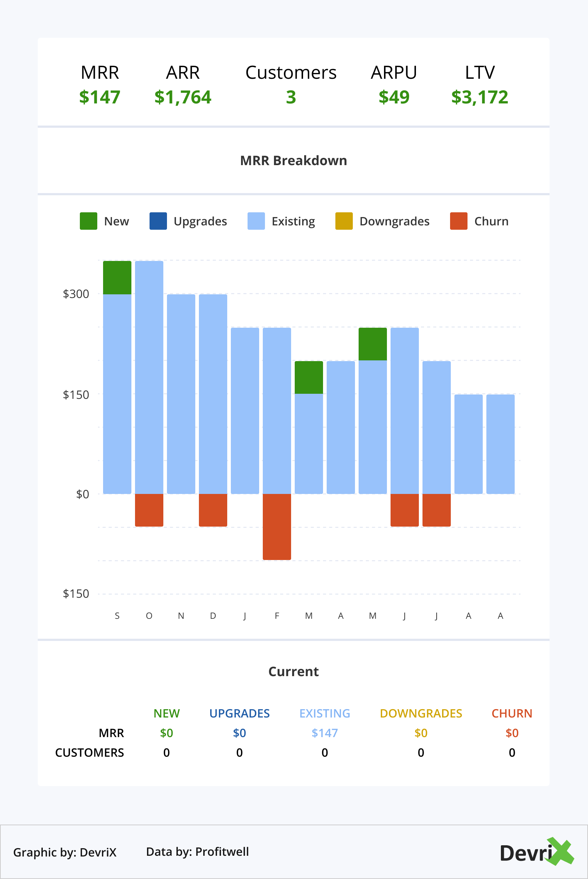The image size is (588, 879).
Task: Click the EXISTING column header
Action: click(x=325, y=713)
